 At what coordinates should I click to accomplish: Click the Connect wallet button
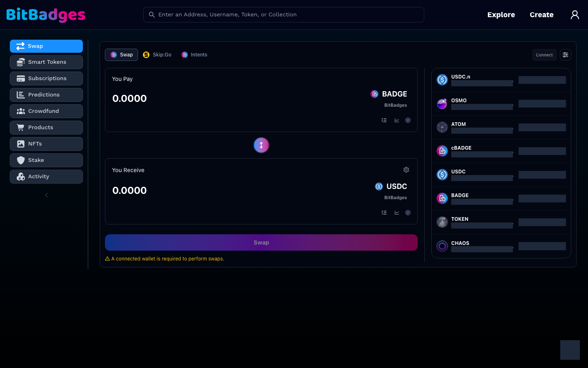pyautogui.click(x=544, y=55)
